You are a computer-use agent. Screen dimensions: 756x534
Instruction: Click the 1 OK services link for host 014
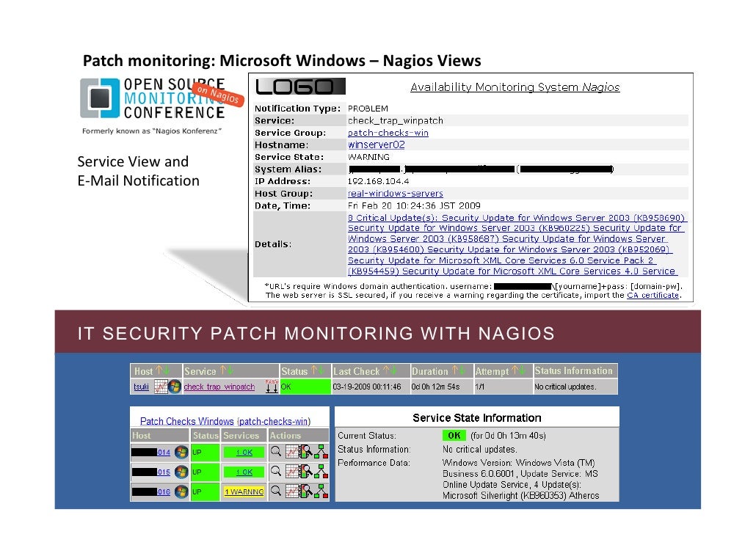tap(244, 452)
